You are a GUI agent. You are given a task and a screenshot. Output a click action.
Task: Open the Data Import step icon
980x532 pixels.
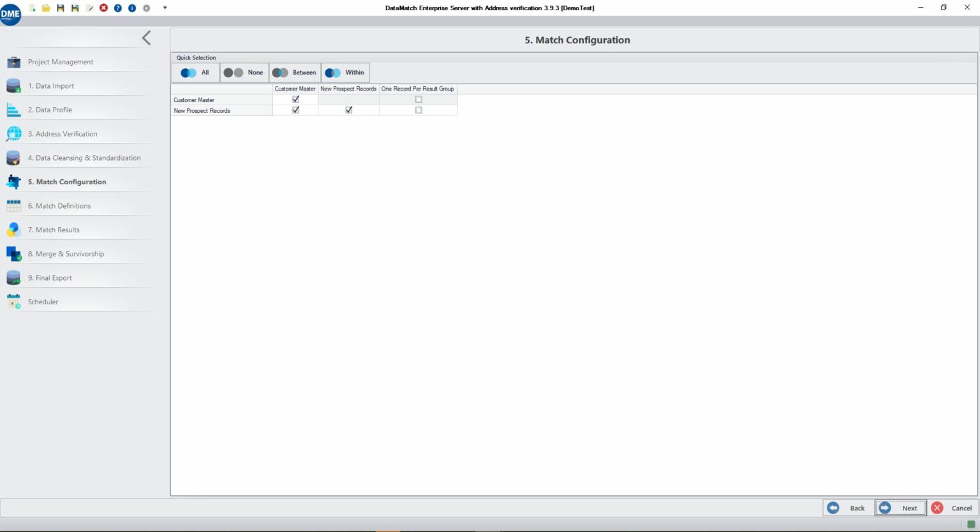tap(13, 86)
